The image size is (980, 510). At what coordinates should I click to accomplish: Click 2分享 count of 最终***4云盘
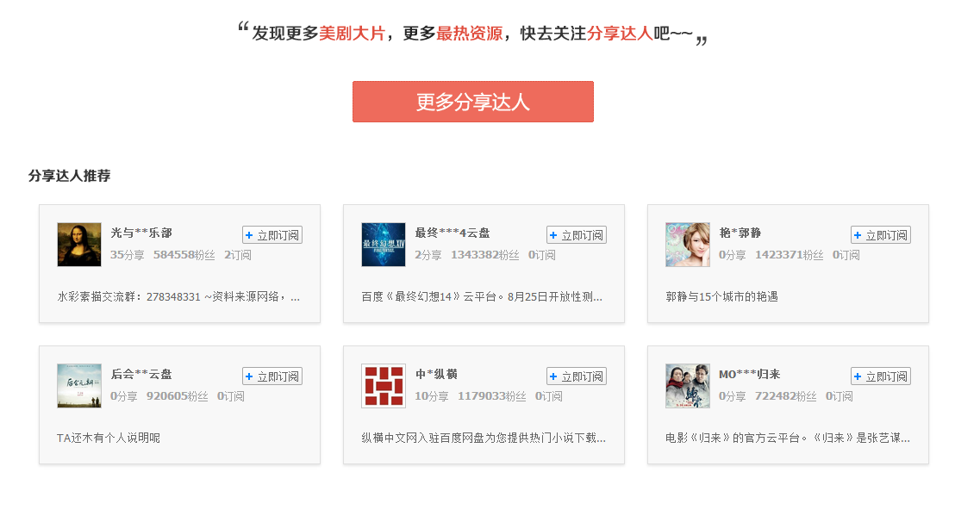coord(428,255)
